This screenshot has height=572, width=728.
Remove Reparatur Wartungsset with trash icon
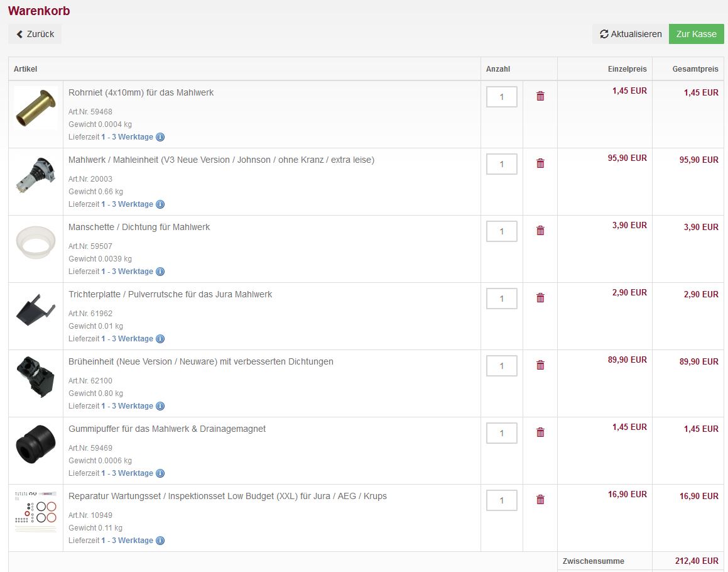pyautogui.click(x=540, y=500)
